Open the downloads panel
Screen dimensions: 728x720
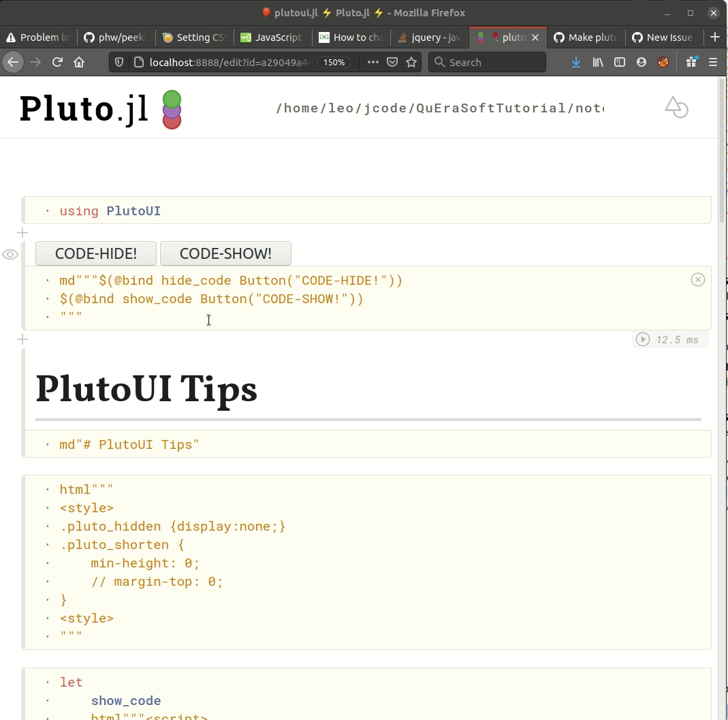(575, 62)
